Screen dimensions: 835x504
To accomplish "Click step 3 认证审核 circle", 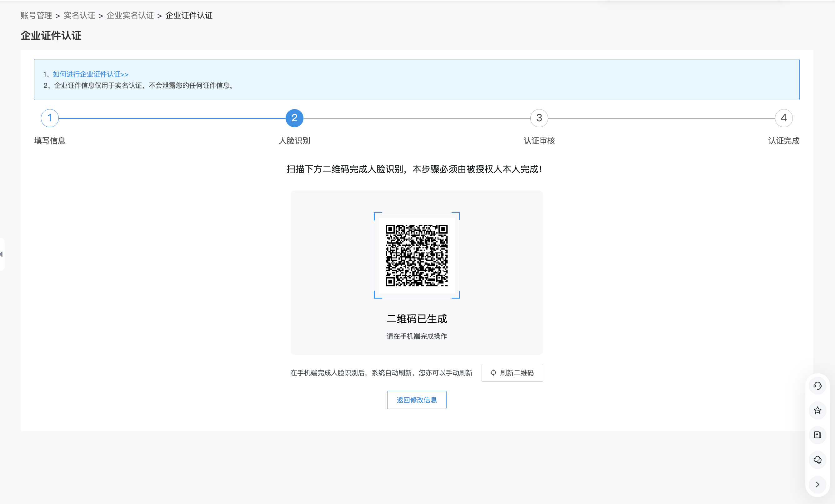I will [539, 118].
